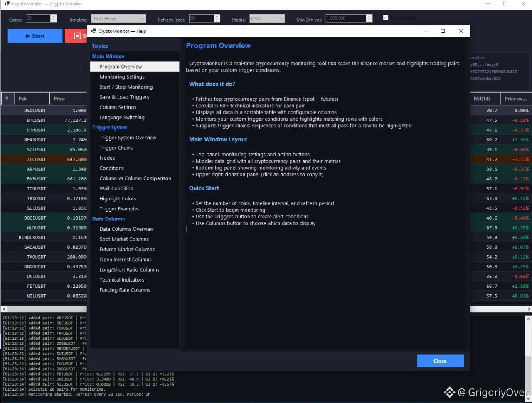This screenshot has width=532, height=403.
Task: Close the main Crypto Monitor window
Action: [x=523, y=4]
